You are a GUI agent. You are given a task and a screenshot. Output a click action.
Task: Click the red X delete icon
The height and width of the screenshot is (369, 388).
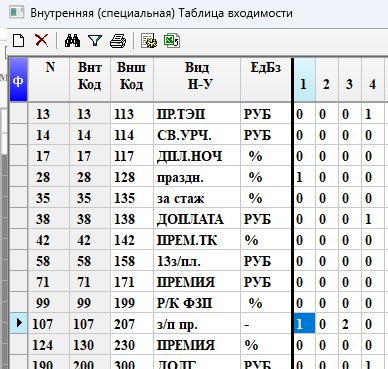[41, 41]
